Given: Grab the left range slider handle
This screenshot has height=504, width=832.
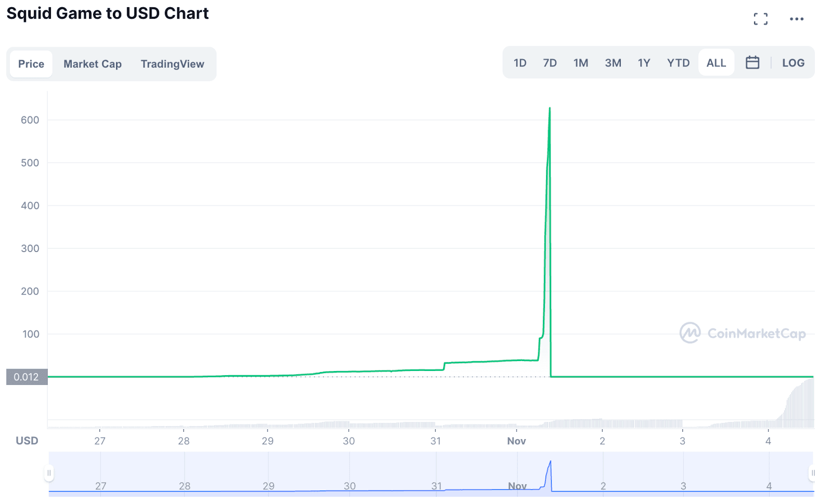Looking at the screenshot, I should tap(49, 473).
